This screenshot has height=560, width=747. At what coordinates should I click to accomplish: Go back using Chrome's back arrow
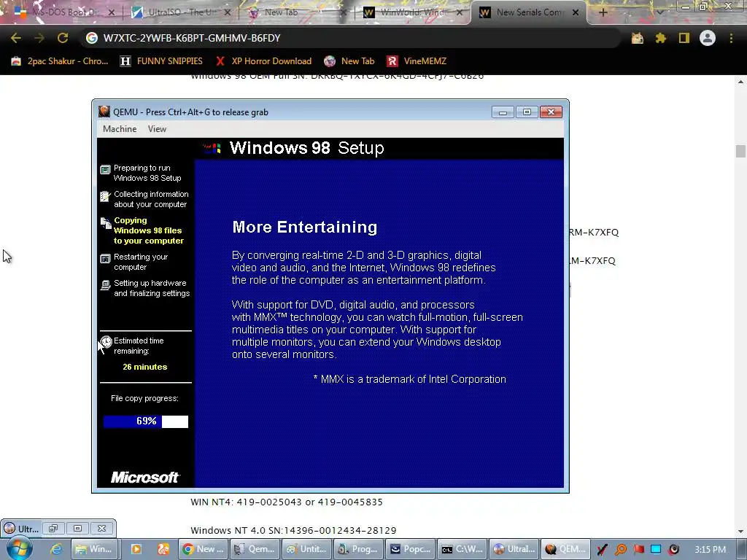16,38
